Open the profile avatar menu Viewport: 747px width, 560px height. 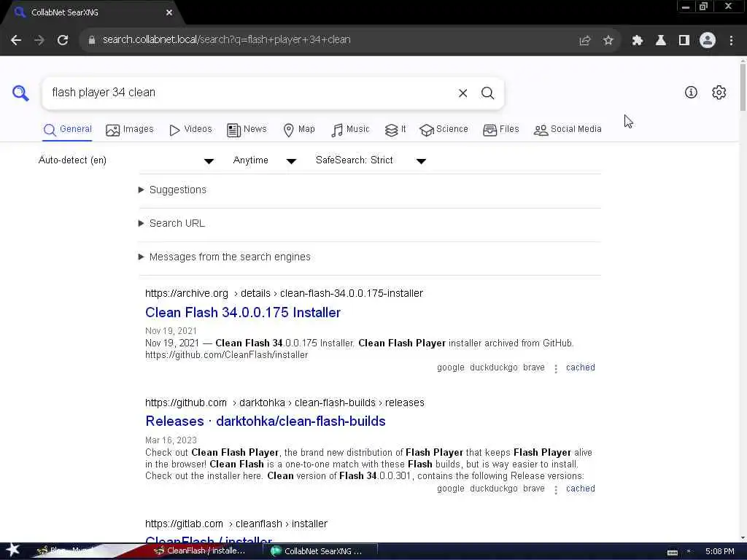(x=708, y=41)
